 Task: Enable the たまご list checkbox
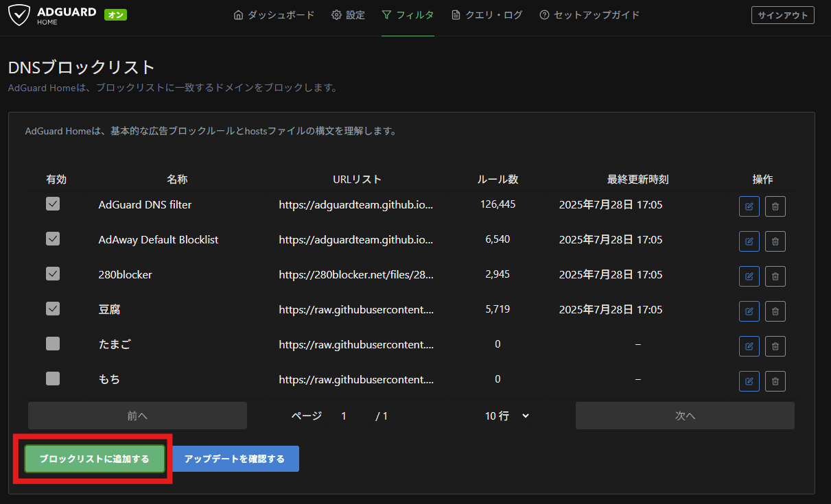(53, 344)
